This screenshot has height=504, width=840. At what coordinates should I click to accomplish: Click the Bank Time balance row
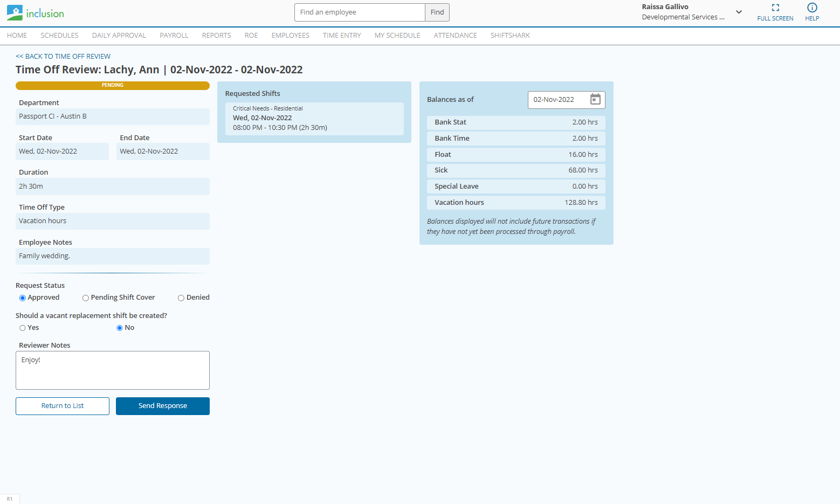(x=516, y=139)
